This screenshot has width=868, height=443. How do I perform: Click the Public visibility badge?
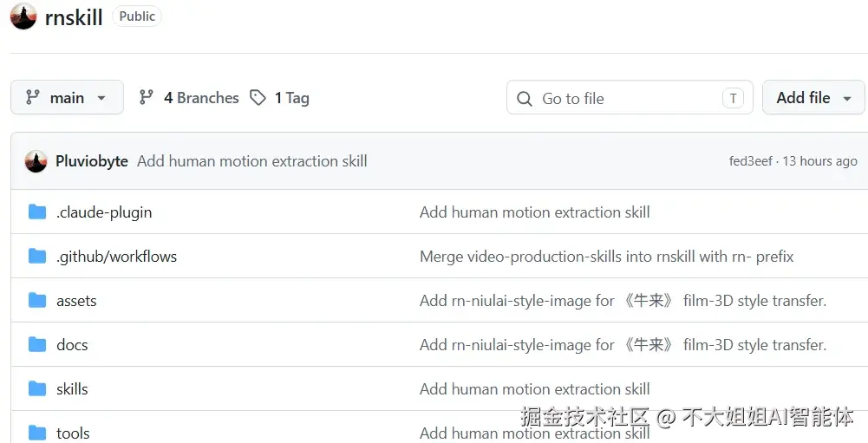[137, 16]
